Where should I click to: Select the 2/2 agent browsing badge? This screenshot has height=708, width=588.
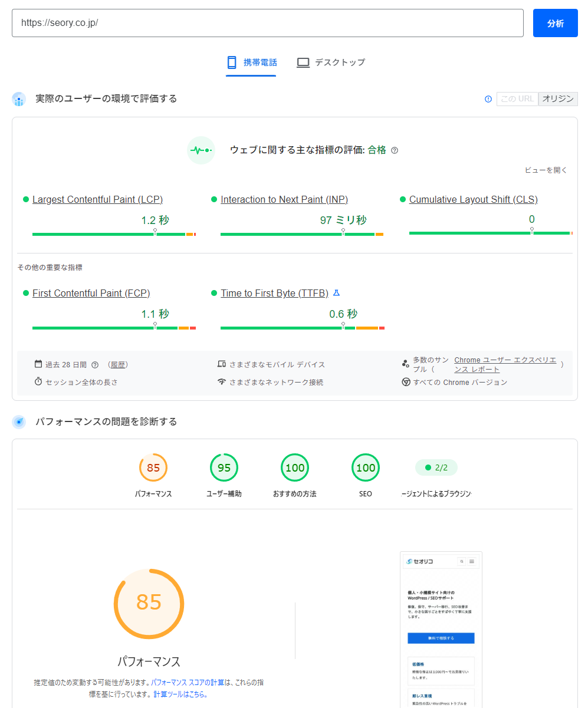[436, 468]
